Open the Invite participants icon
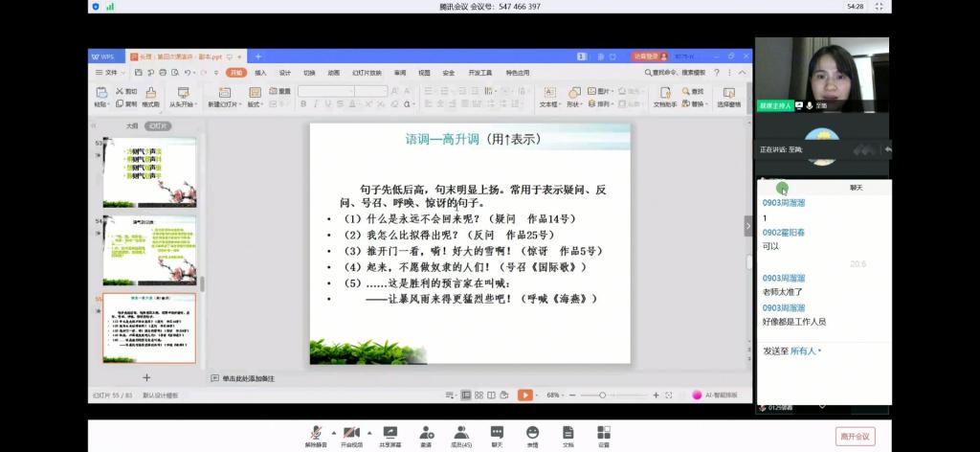This screenshot has width=980, height=452. pos(426,433)
